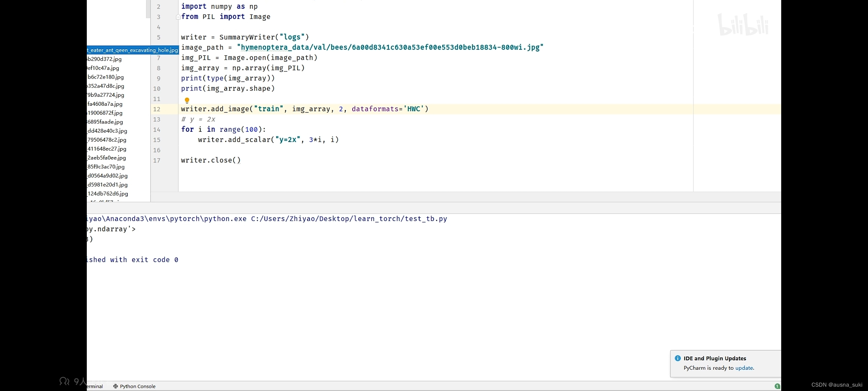
Task: Place cursor on writer.close() line
Action: click(210, 160)
